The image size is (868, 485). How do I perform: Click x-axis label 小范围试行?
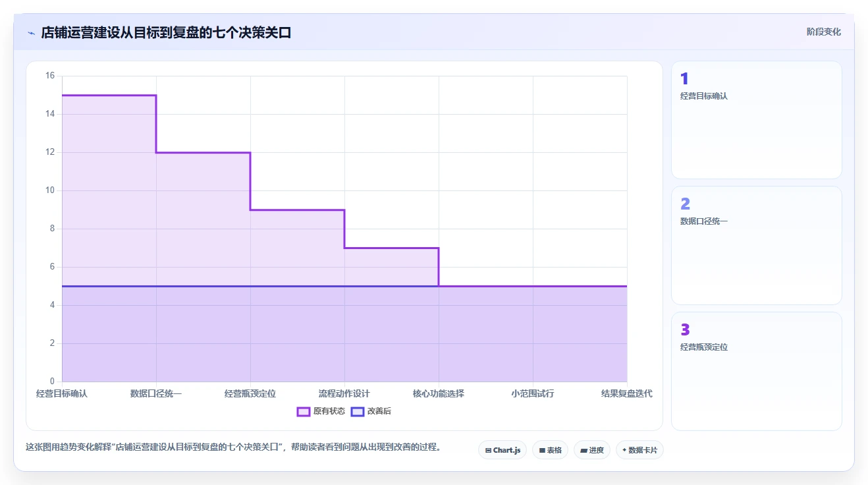pyautogui.click(x=533, y=393)
